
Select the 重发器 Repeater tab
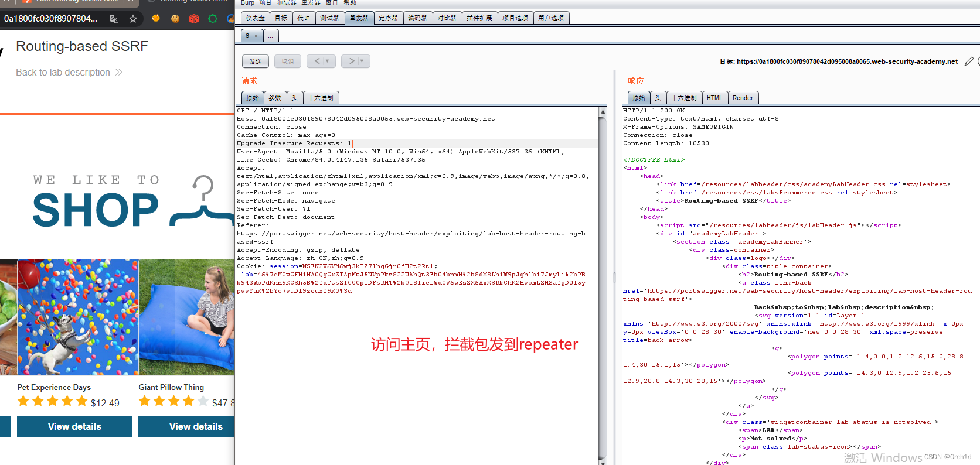[x=359, y=18]
